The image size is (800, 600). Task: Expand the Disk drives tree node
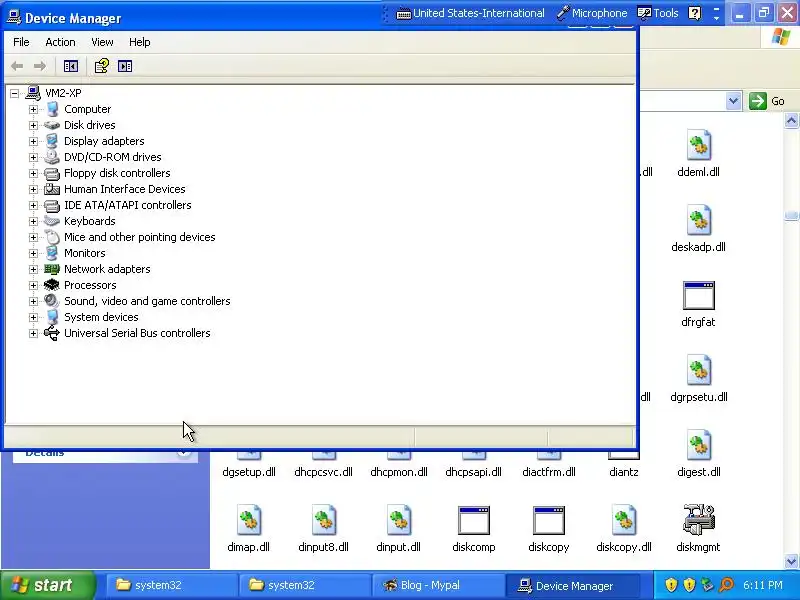click(x=33, y=126)
